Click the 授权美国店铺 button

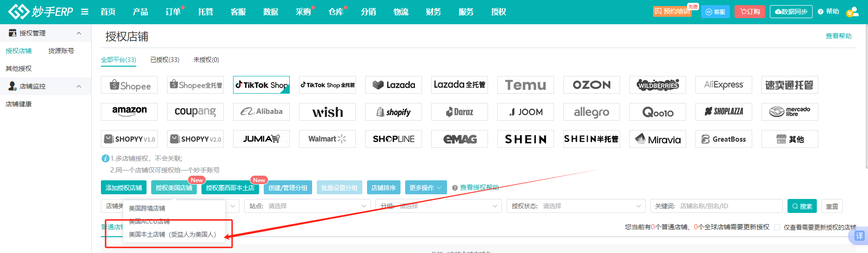[x=174, y=187]
